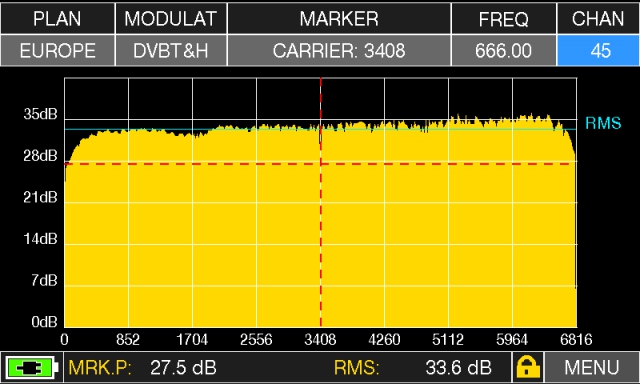640x384 pixels.
Task: Click the 14dB axis label
Action: (40, 239)
